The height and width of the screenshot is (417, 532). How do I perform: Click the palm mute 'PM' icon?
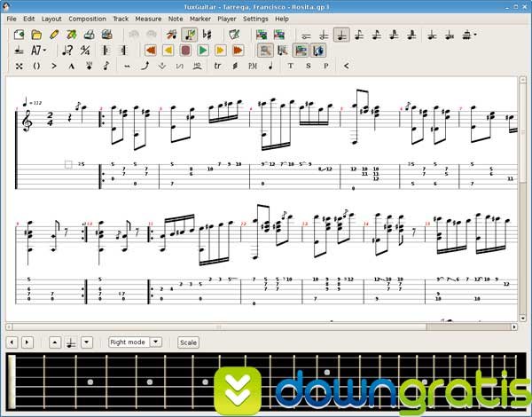click(253, 66)
